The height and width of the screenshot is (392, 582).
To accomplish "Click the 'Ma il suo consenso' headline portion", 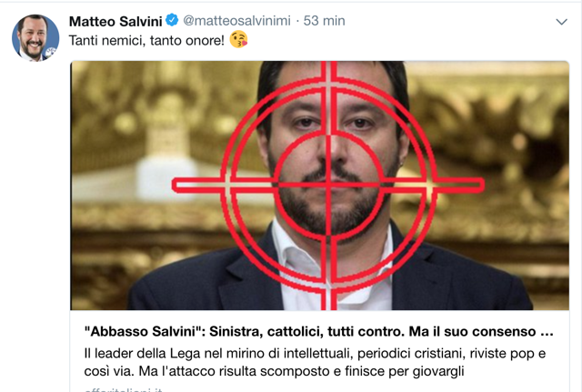I will 472,331.
